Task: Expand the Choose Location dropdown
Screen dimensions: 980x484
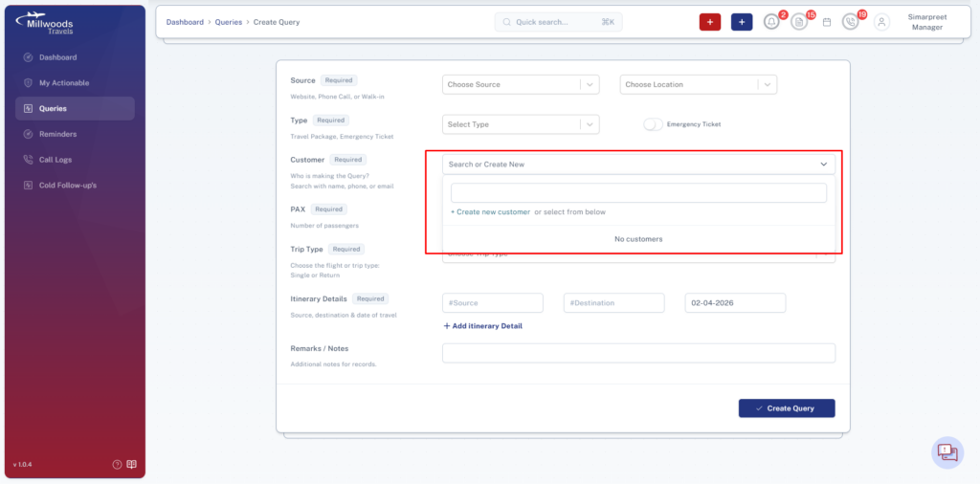Action: (698, 84)
